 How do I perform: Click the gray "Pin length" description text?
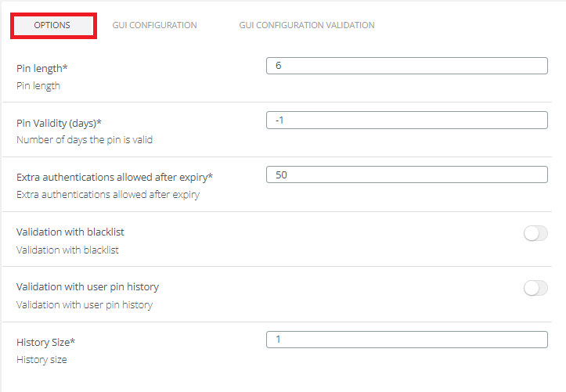[38, 86]
